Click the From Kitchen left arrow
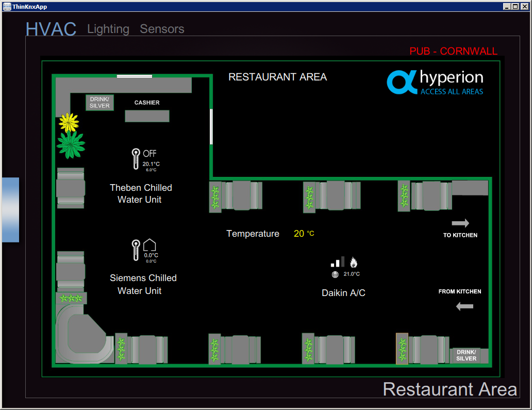Viewport: 532px width, 410px height. click(x=464, y=306)
